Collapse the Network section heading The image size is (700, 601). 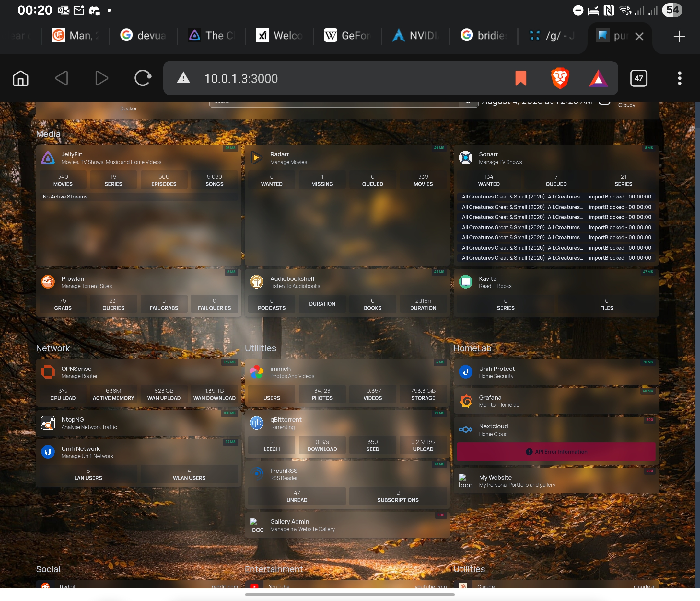53,348
